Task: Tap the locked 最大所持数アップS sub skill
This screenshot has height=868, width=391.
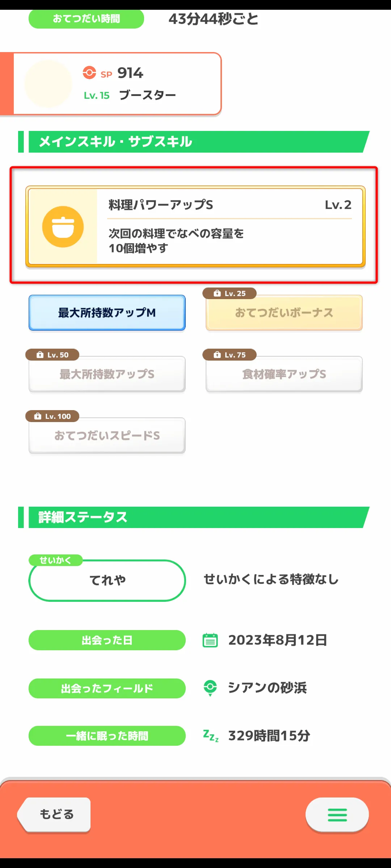Action: (x=107, y=374)
